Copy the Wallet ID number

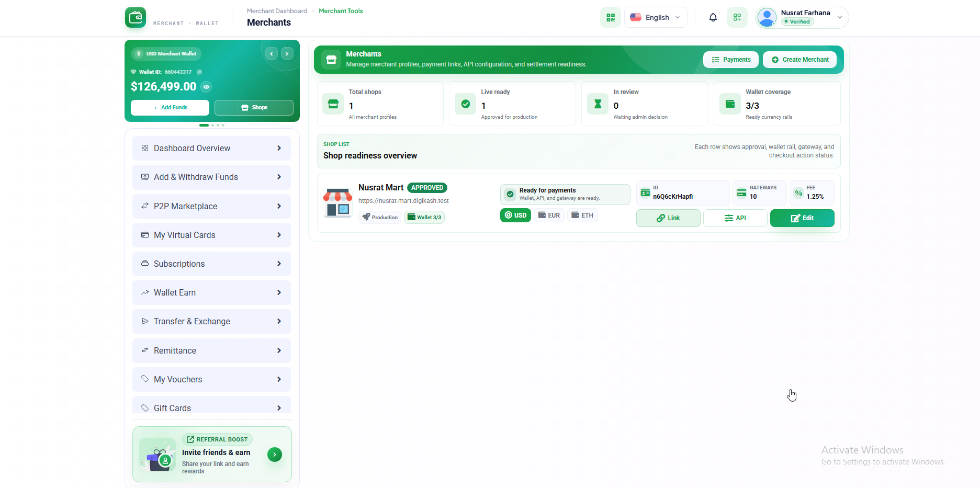pos(199,72)
